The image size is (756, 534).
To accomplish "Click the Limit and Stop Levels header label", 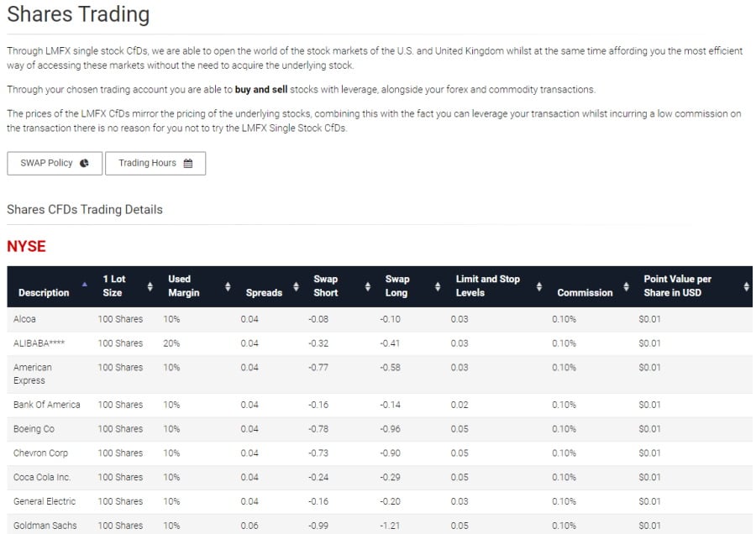I will [x=487, y=285].
